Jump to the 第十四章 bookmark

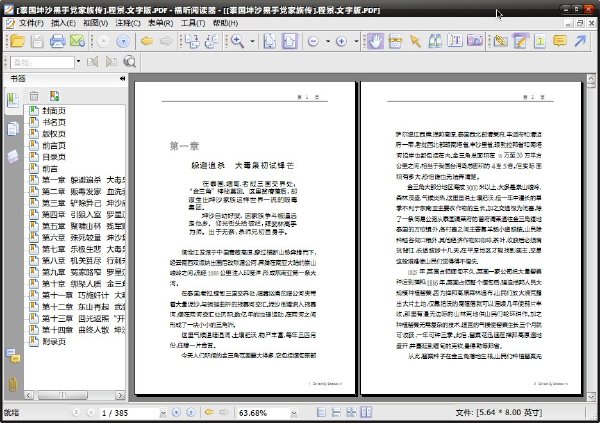pos(83,330)
